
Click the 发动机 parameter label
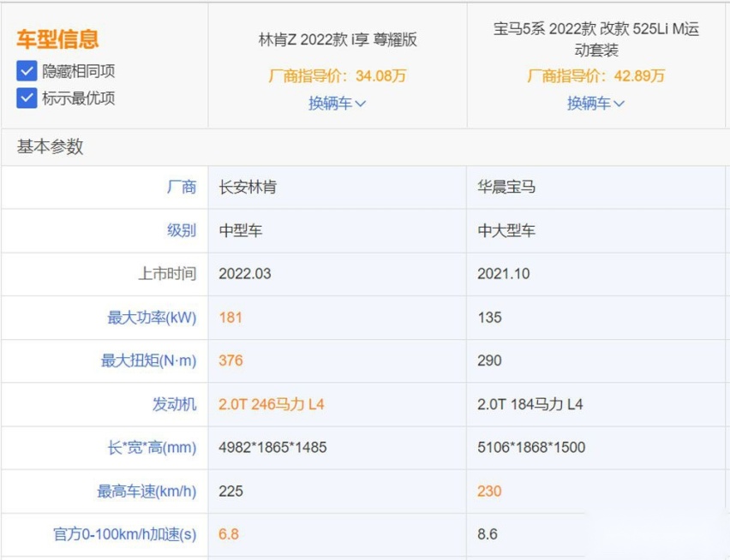pos(174,404)
